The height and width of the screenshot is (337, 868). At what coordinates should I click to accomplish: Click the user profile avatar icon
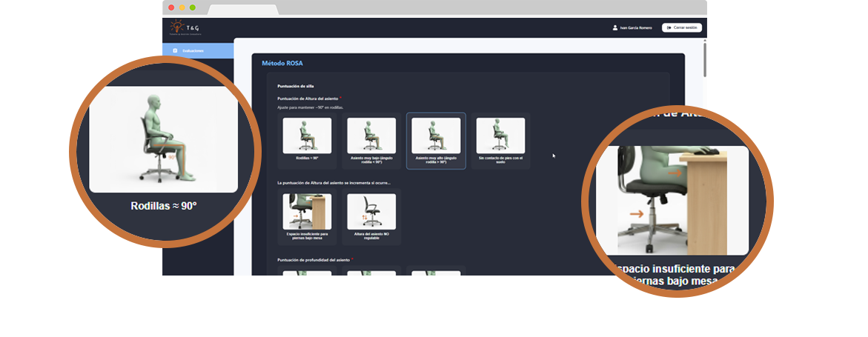pos(615,27)
